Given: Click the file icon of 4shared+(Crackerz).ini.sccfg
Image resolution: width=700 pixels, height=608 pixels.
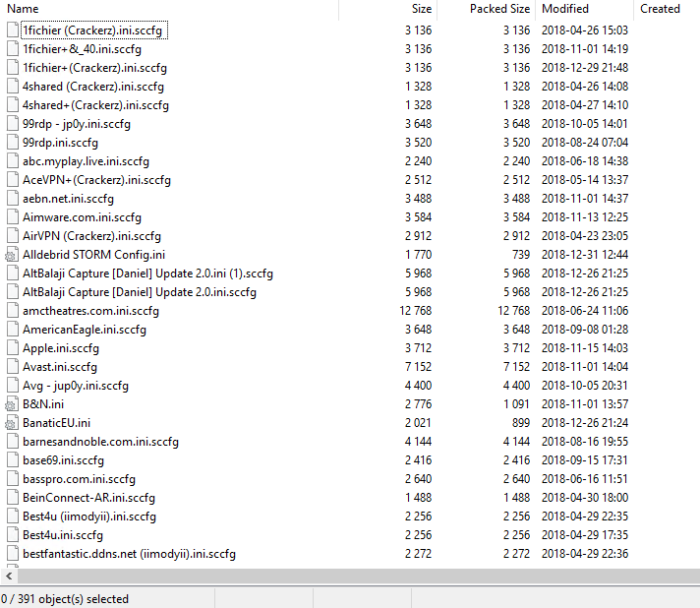Looking at the screenshot, I should coord(13,105).
